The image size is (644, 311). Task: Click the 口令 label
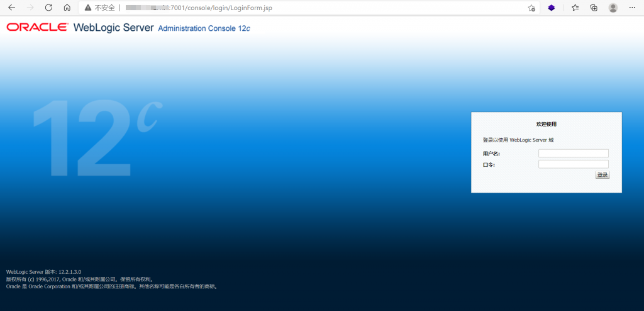click(489, 164)
